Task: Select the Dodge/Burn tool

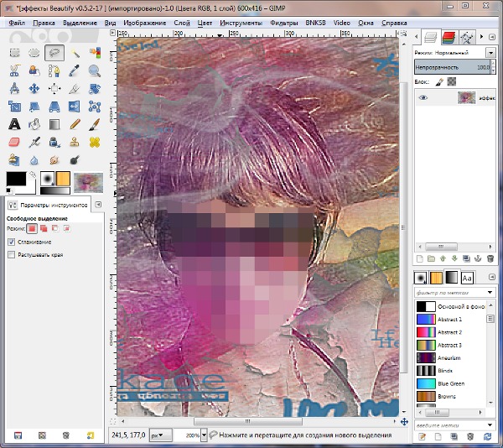Action: (75, 159)
